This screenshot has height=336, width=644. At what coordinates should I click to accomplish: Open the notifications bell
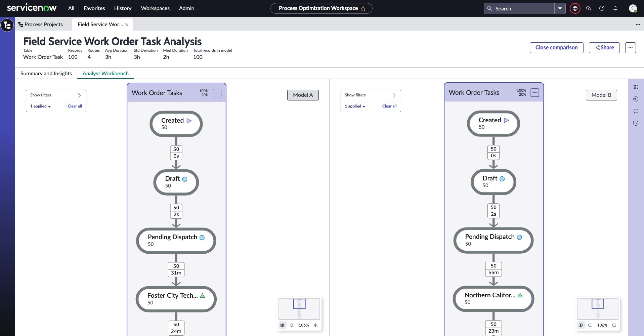pyautogui.click(x=615, y=8)
